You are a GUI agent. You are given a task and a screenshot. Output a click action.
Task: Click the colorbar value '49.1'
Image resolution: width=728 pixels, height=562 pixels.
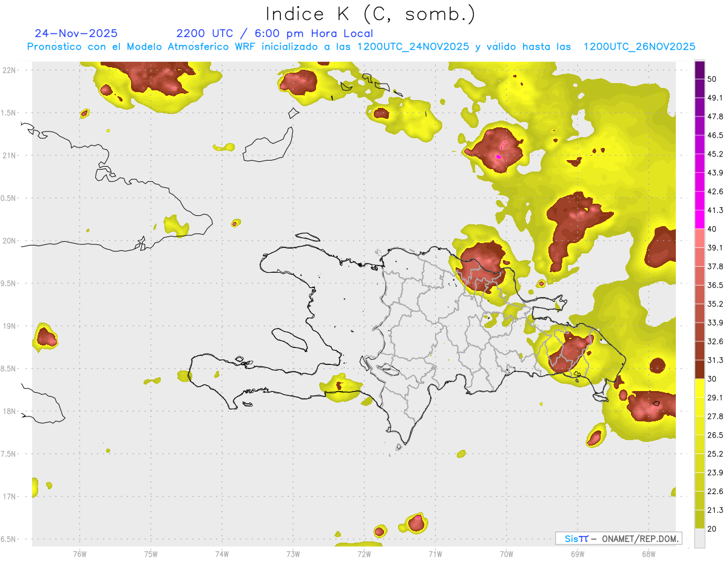[x=715, y=98]
